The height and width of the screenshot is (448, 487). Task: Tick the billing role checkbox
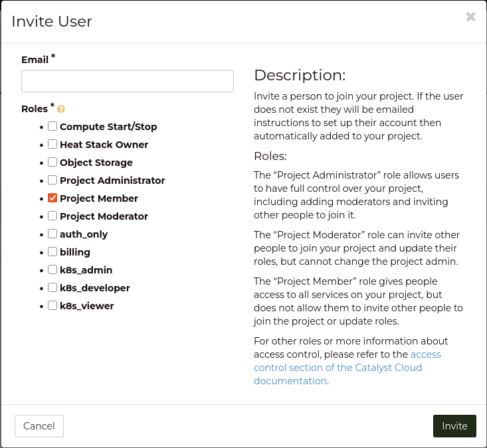(x=52, y=252)
